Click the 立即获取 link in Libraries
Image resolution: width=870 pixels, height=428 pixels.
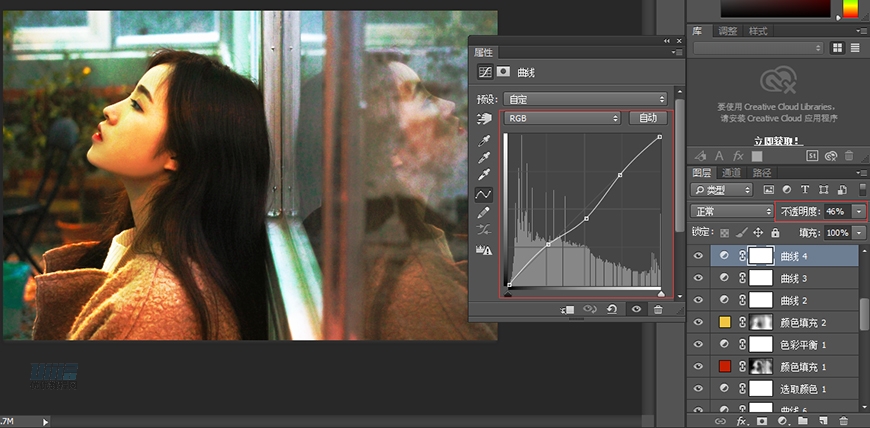click(776, 142)
